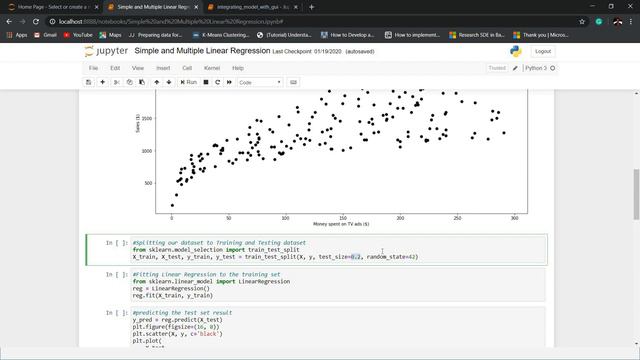
Task: Close the Home Page browser tab
Action: [96, 7]
